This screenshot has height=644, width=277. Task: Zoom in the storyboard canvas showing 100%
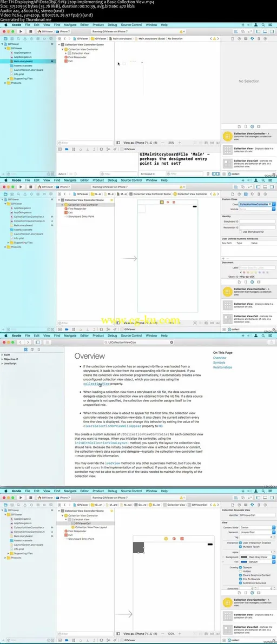tap(181, 634)
